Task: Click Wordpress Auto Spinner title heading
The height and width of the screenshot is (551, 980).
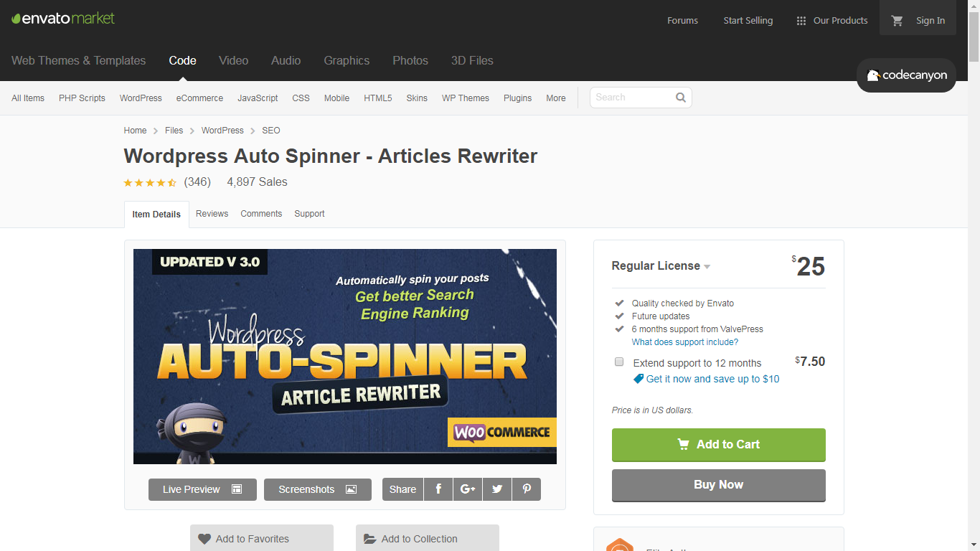Action: coord(331,156)
